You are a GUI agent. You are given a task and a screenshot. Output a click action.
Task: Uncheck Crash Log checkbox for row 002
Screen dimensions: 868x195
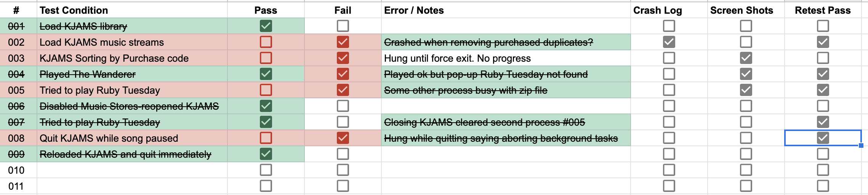click(x=669, y=42)
